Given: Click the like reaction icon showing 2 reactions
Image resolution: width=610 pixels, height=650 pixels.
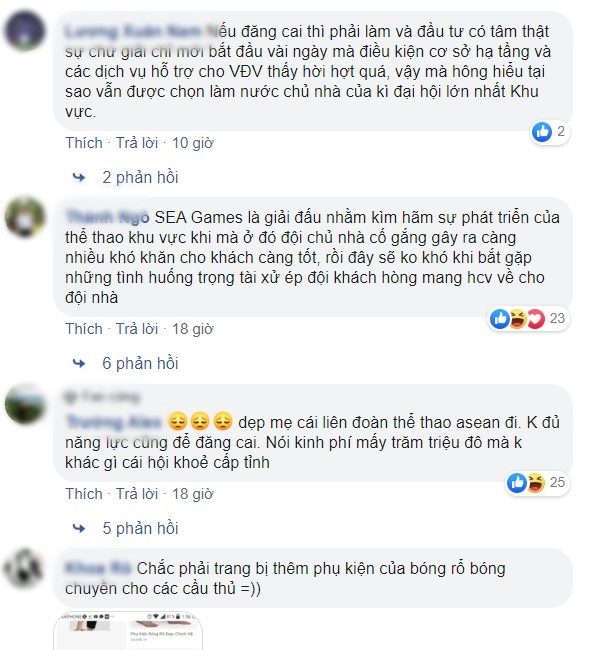Looking at the screenshot, I should point(542,132).
